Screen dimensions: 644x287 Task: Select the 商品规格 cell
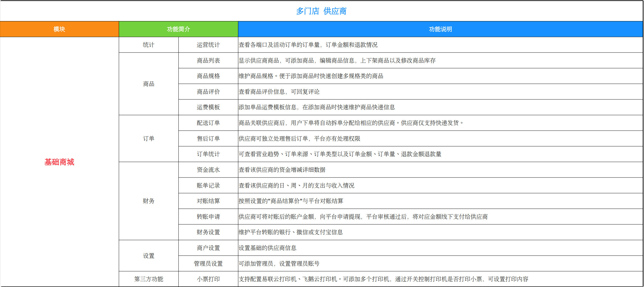point(208,76)
